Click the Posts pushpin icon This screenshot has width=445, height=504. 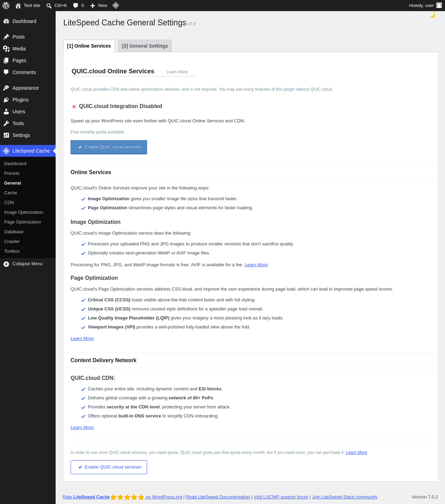[x=6, y=37]
